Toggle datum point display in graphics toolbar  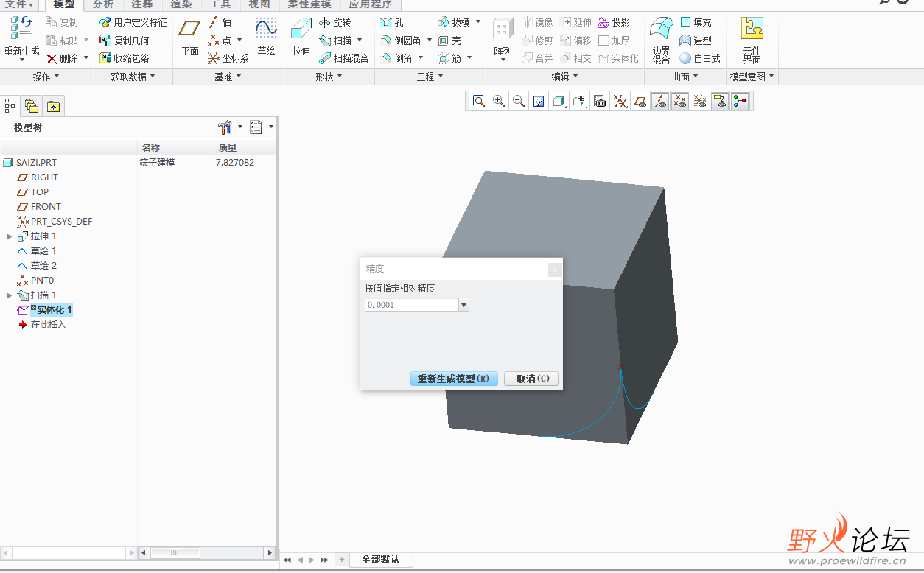(x=680, y=102)
